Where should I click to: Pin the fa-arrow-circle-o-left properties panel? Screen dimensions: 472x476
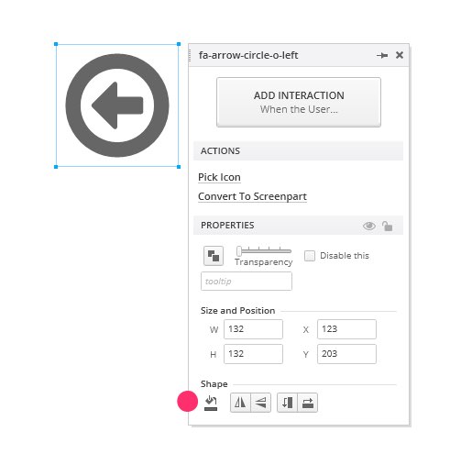point(382,55)
